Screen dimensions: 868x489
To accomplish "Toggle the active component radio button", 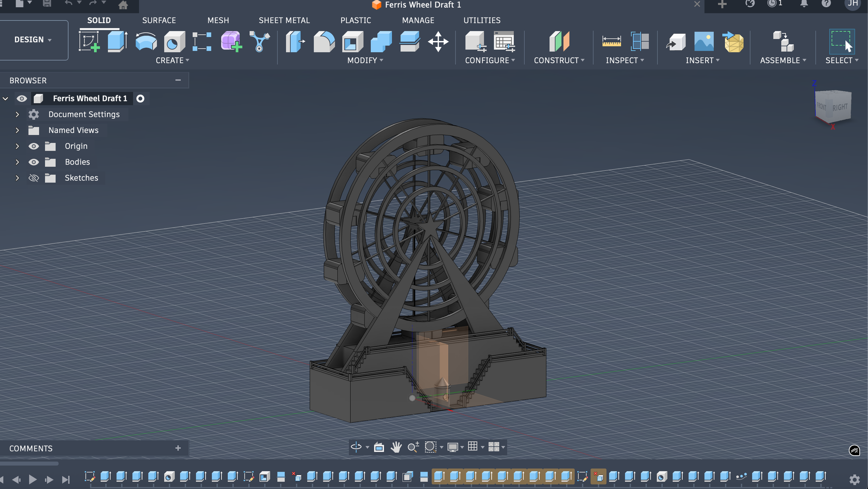I will click(140, 99).
